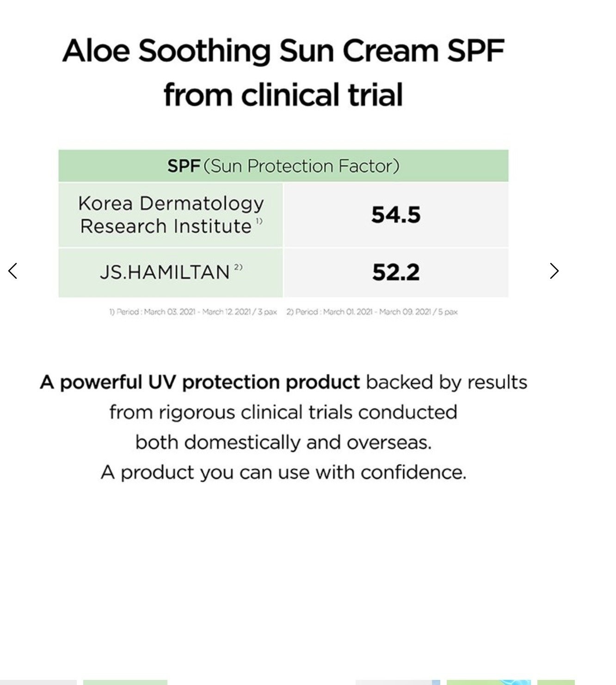Click the bold "A powerful UV protection product" text
The image size is (616, 685).
[200, 382]
